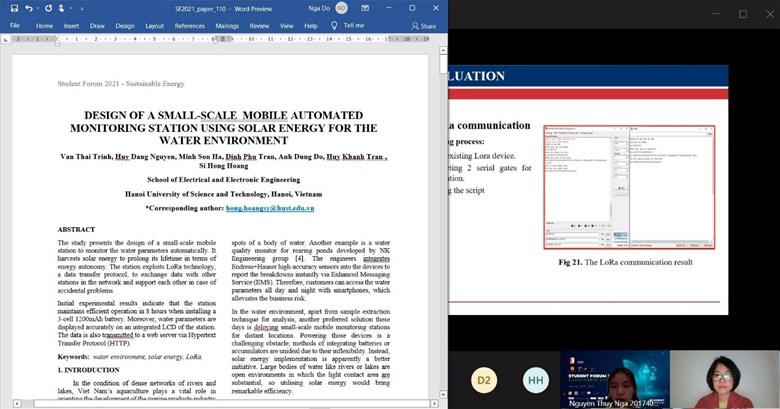Viewport: 780px width, 409px height.
Task: Click the misspelled word 'deloying' in the text
Action: (266, 327)
